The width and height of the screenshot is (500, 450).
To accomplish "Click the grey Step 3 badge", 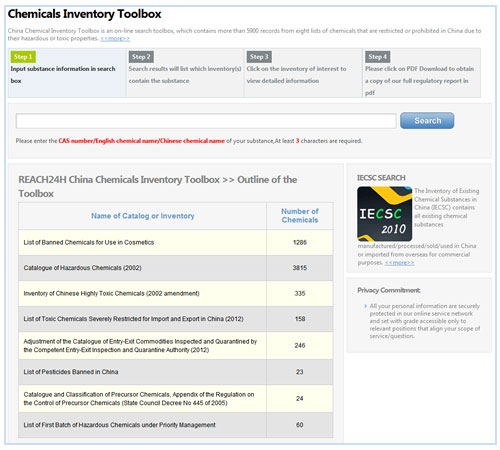I will [x=259, y=57].
